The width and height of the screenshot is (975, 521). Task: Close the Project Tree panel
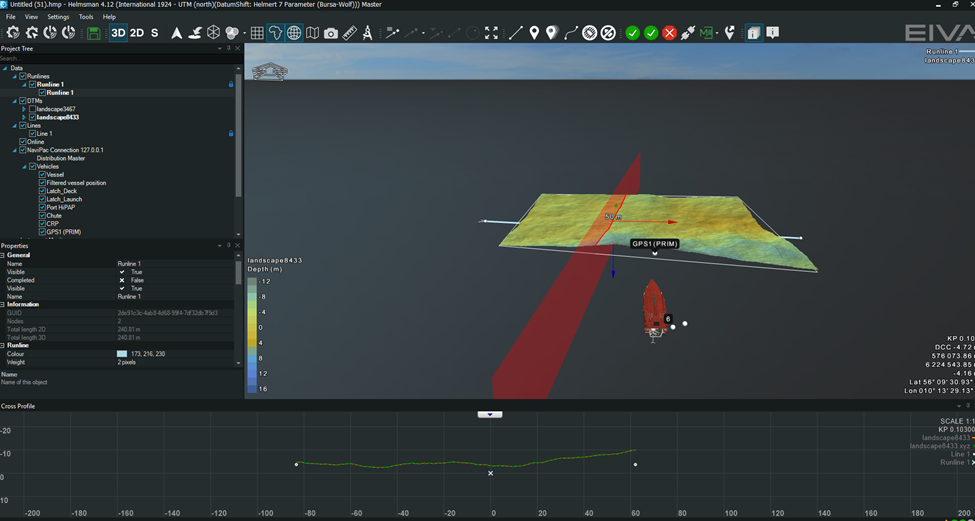pos(238,48)
